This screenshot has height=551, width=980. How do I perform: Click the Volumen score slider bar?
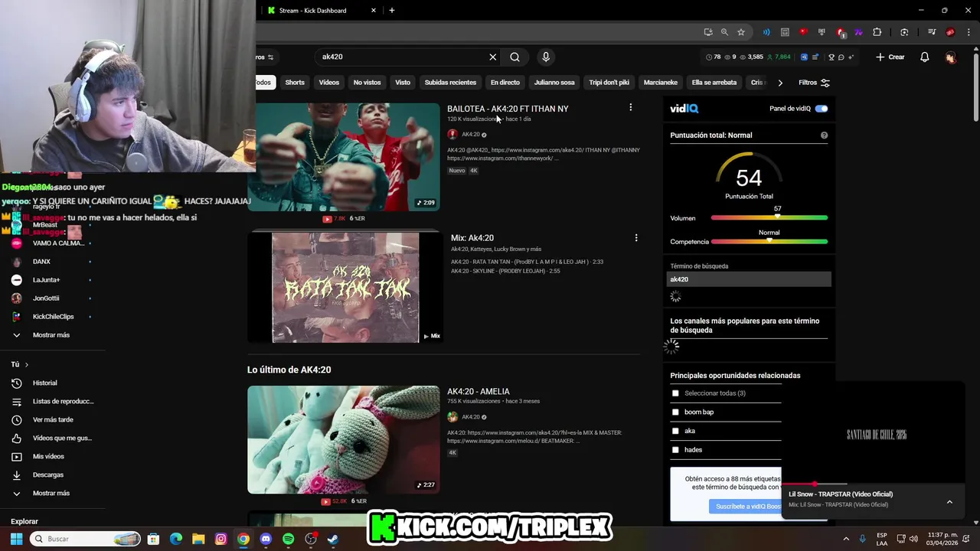[x=769, y=218]
